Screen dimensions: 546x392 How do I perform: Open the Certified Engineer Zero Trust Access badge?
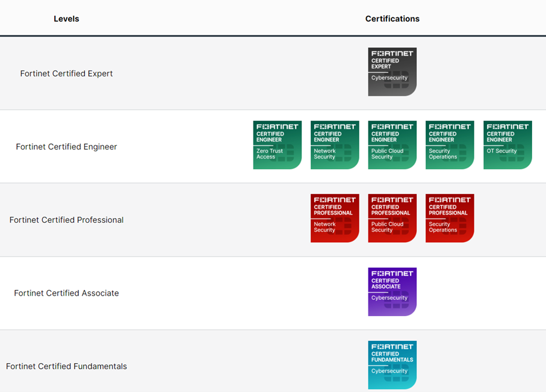click(277, 145)
